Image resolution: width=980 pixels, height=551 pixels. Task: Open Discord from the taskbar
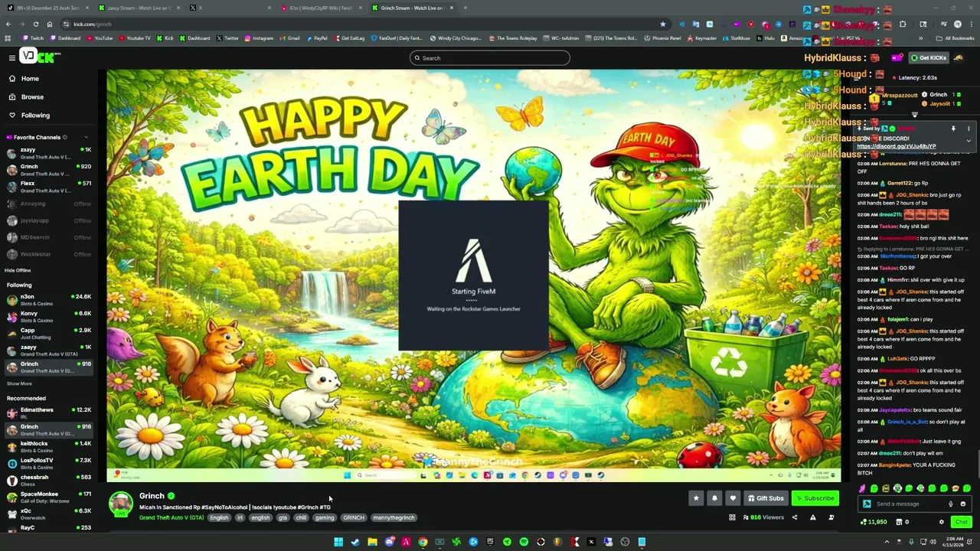pos(389,542)
